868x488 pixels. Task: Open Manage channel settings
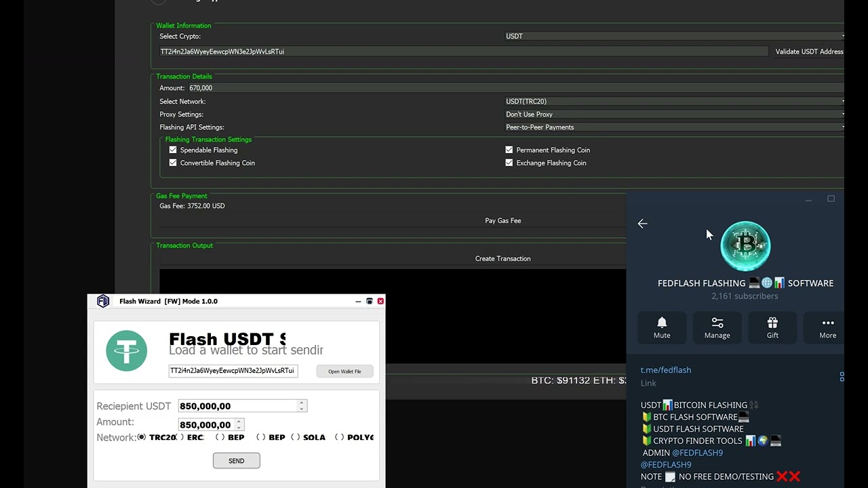717,327
